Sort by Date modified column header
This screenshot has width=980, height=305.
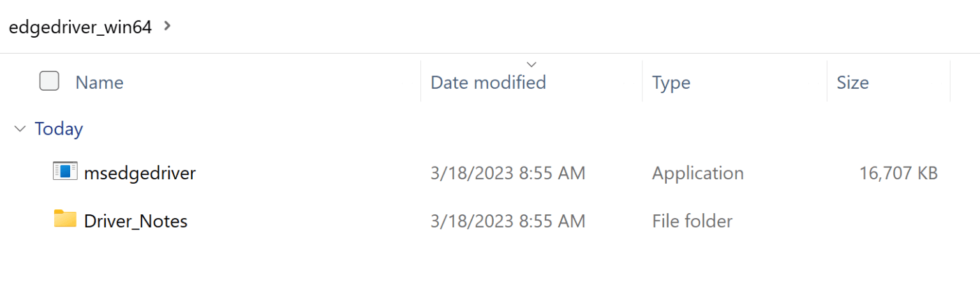[488, 82]
